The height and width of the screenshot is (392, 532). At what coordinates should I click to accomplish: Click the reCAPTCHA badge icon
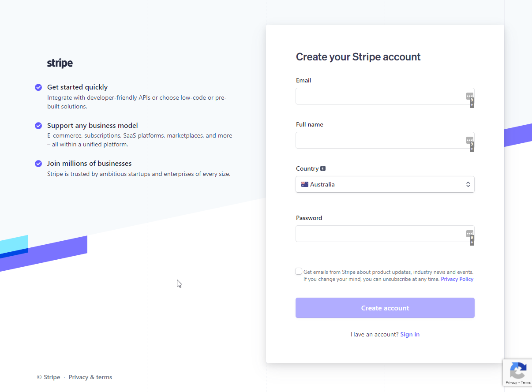(x=518, y=370)
